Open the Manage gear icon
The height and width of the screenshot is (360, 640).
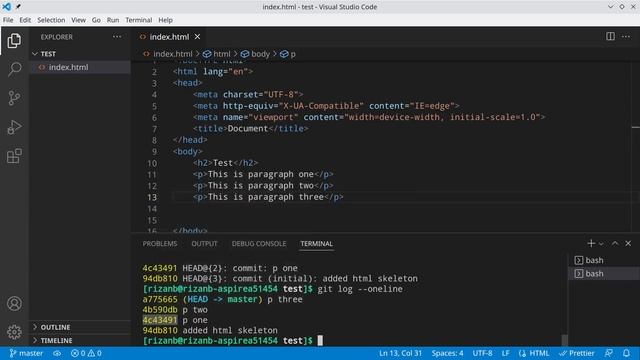[14, 332]
